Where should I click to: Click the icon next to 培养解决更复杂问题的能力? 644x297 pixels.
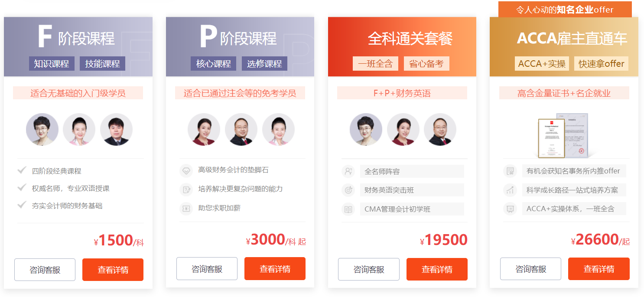(x=186, y=189)
